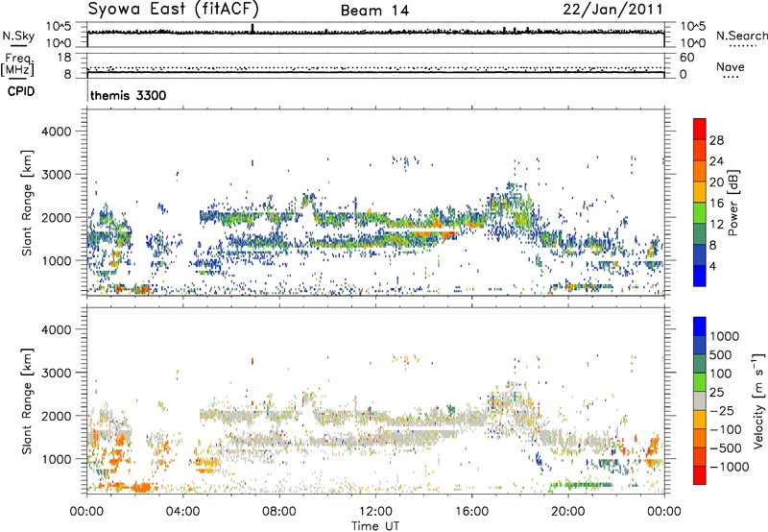768x532 pixels.
Task: Pick the bright blue bottom Power colorbar segment
Action: [x=700, y=276]
